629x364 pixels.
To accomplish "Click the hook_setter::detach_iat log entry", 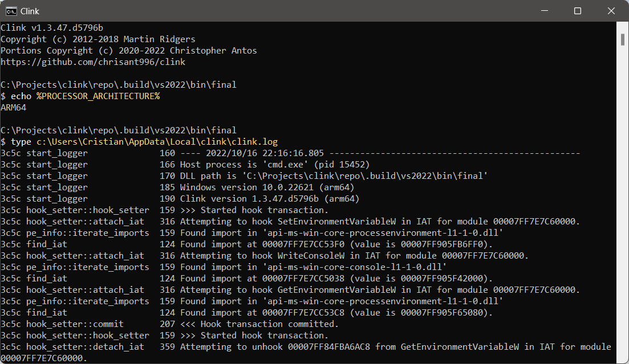I will click(x=306, y=353).
